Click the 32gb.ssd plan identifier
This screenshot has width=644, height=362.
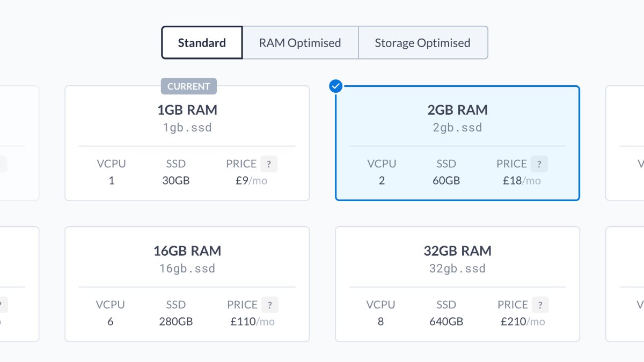tap(458, 269)
